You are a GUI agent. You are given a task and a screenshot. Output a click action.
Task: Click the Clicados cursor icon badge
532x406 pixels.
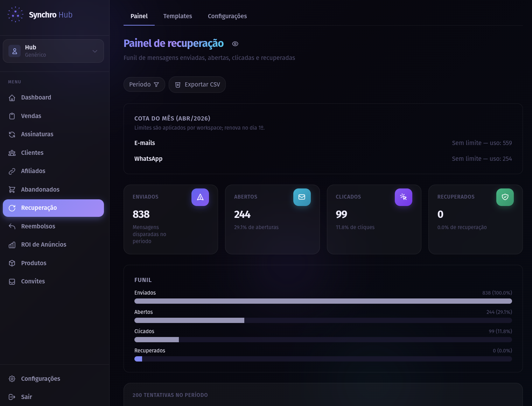404,197
